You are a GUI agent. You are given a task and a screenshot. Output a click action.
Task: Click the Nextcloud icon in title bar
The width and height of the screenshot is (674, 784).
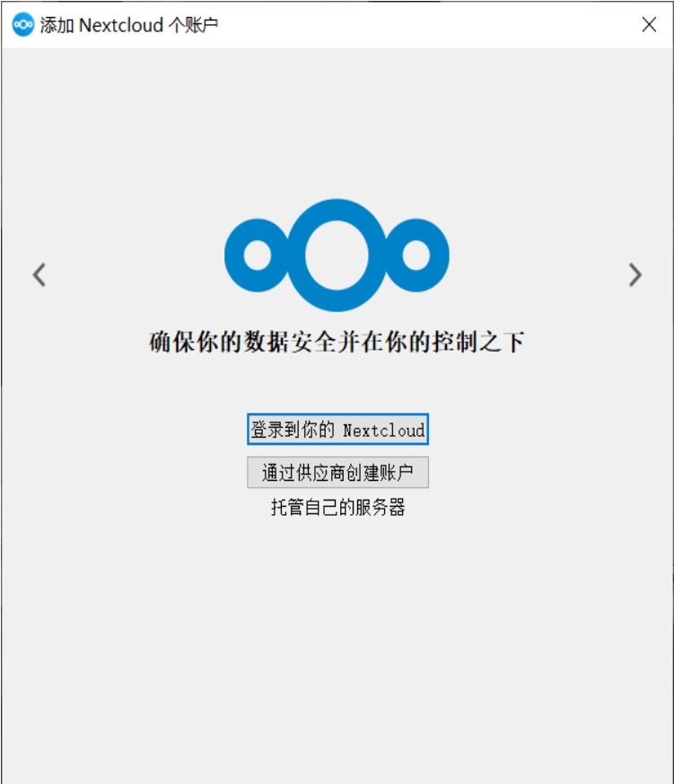[23, 24]
